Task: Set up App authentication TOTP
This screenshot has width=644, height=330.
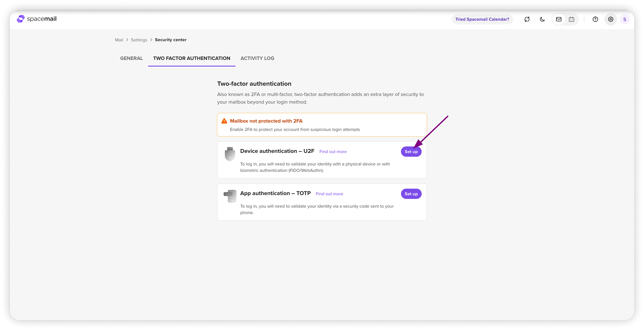Action: (411, 194)
